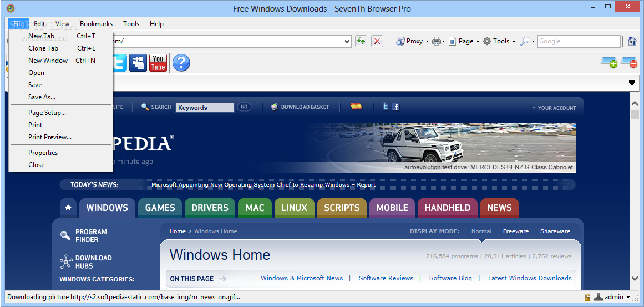Open the printer dropdown arrow
Viewport: 644px width, 307px height.
point(444,42)
